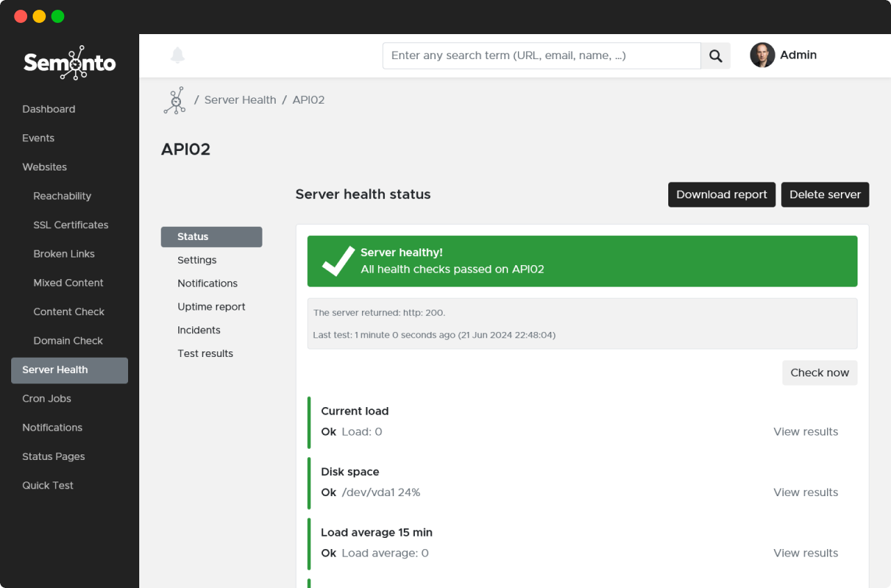891x588 pixels.
Task: Navigate to Cron Jobs in sidebar
Action: pos(47,399)
